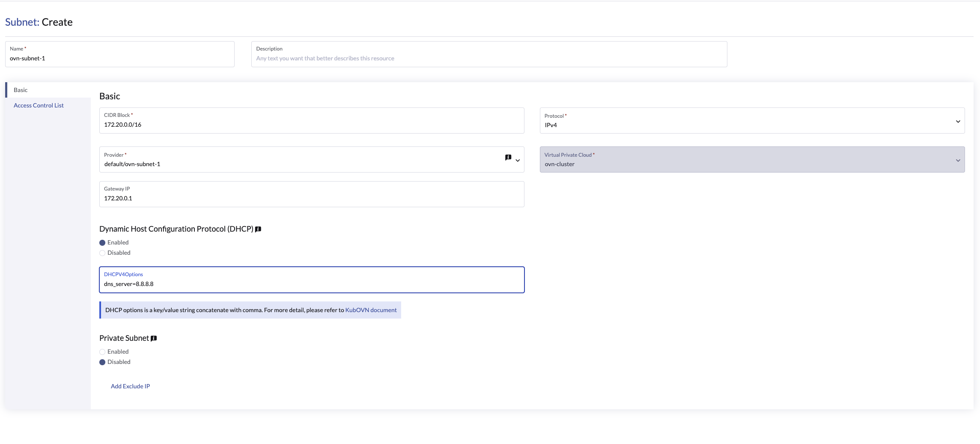Click the DHCPV4Options input field
Viewport: 980px width, 444px height.
pyautogui.click(x=311, y=284)
